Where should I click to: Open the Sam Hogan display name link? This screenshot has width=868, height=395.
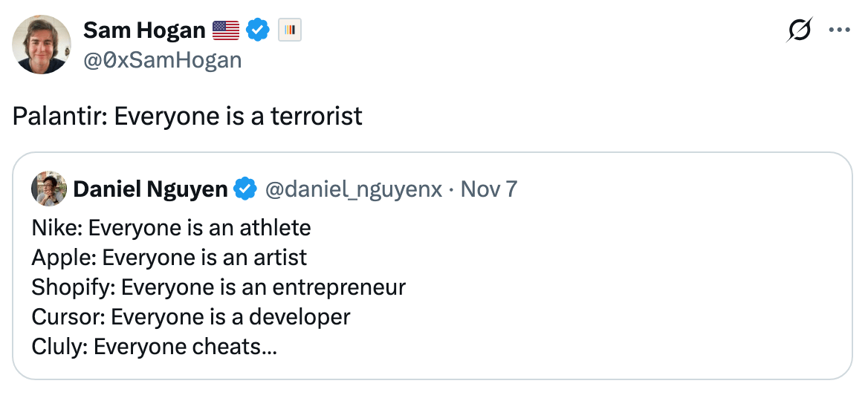pos(144,30)
